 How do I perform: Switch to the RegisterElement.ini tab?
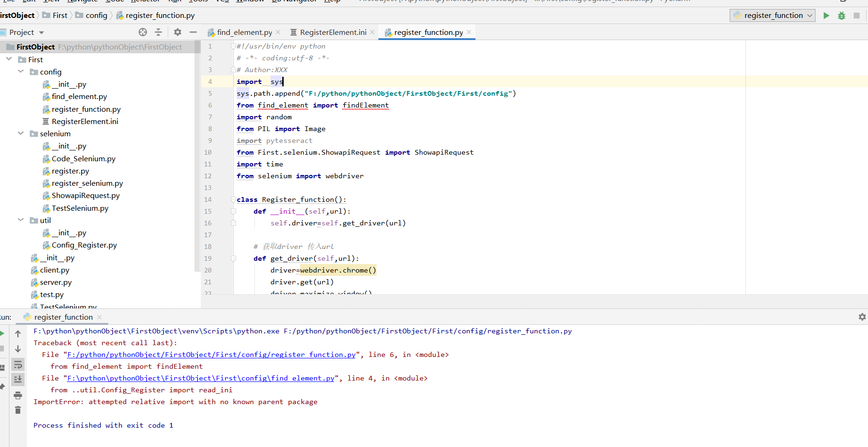point(333,32)
